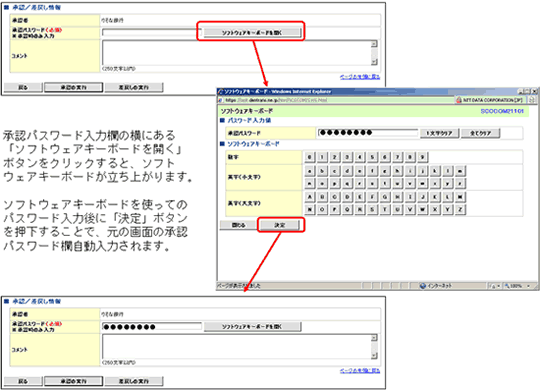
Task: Click the 承認パスワード field in software keyboard window
Action: pyautogui.click(x=367, y=133)
